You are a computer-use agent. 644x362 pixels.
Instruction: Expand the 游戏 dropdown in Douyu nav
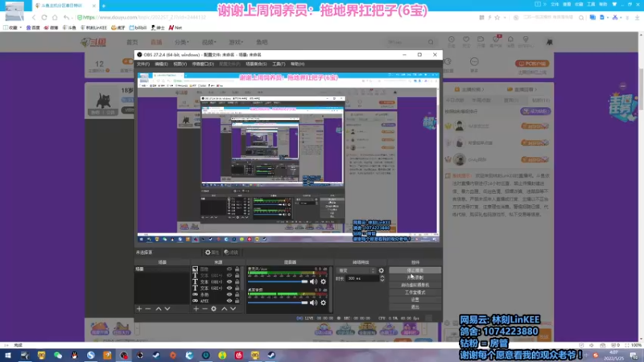pyautogui.click(x=236, y=42)
